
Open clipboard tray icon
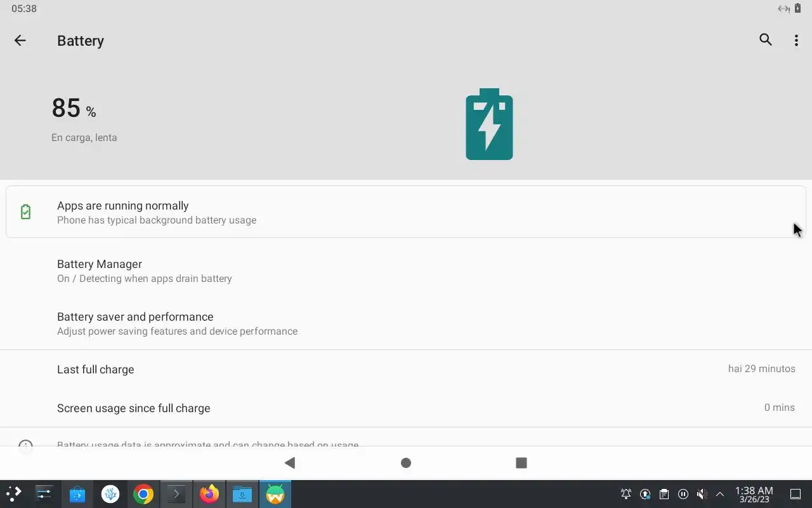pyautogui.click(x=664, y=494)
